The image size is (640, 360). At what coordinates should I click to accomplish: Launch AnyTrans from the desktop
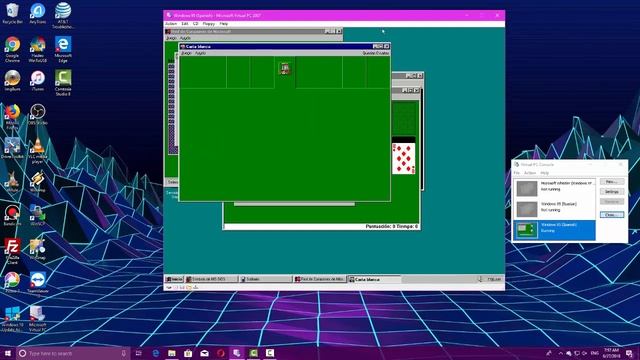(x=38, y=13)
